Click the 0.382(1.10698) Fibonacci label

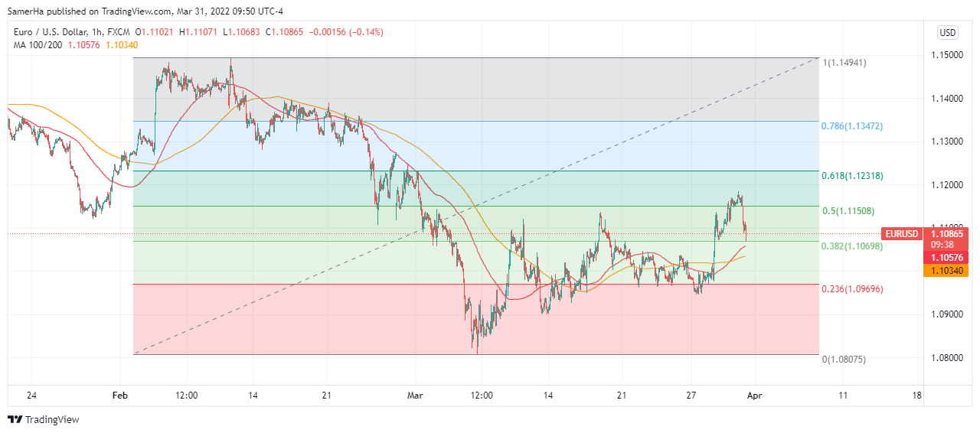pos(852,246)
